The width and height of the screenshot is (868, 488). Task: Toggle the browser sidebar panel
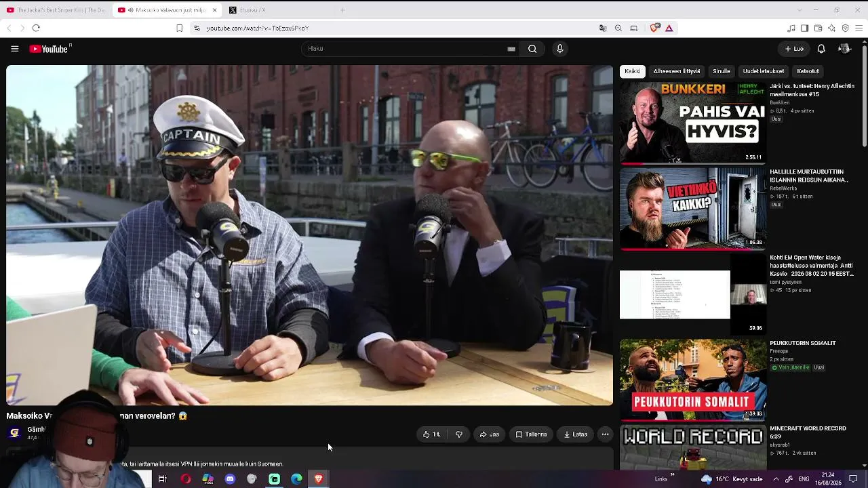tap(804, 28)
